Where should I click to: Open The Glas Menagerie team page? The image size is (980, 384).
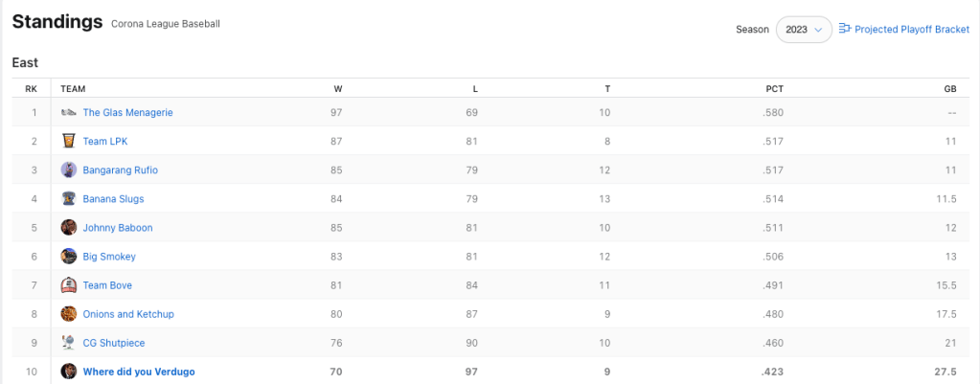127,113
